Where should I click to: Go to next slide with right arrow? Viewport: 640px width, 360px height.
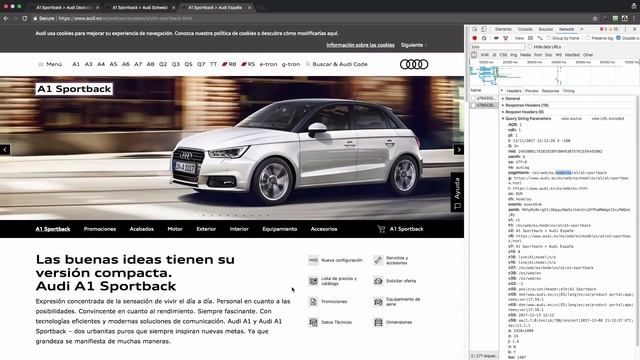click(459, 149)
